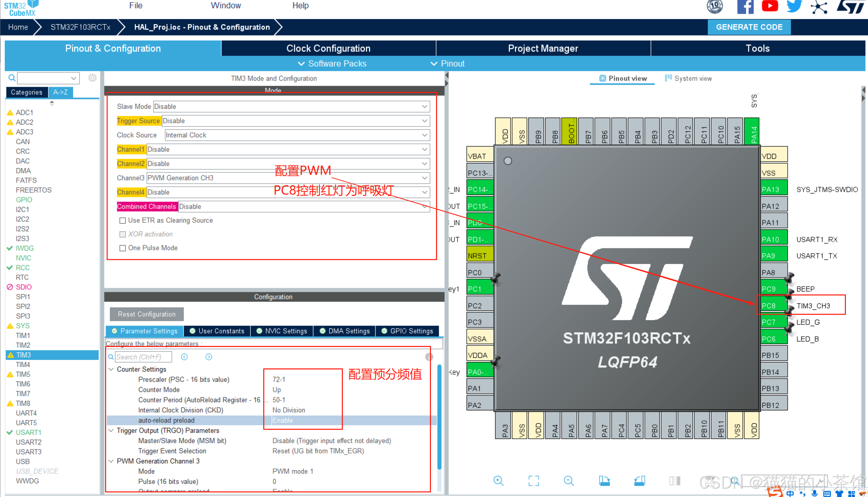Click the ST logo in header

pyautogui.click(x=851, y=6)
